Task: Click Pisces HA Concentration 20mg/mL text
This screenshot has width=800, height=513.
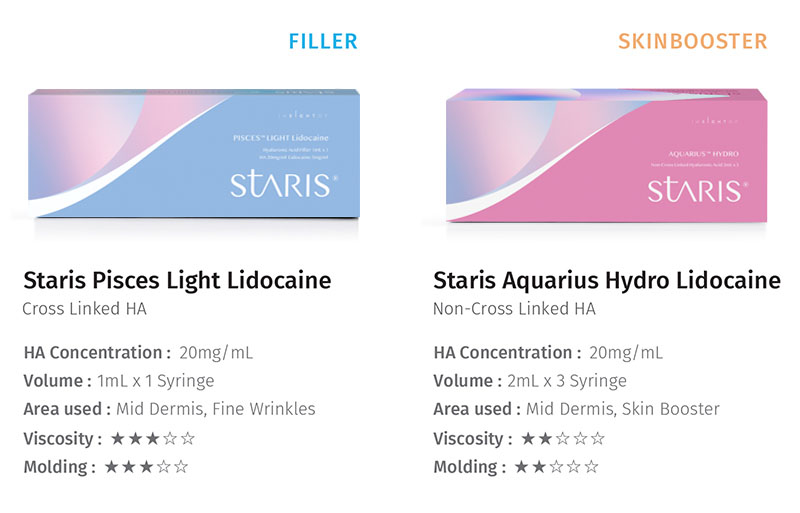Action: point(216,353)
